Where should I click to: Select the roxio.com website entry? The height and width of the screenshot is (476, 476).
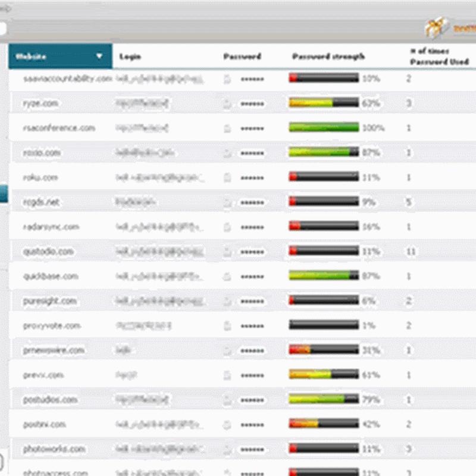pos(42,153)
